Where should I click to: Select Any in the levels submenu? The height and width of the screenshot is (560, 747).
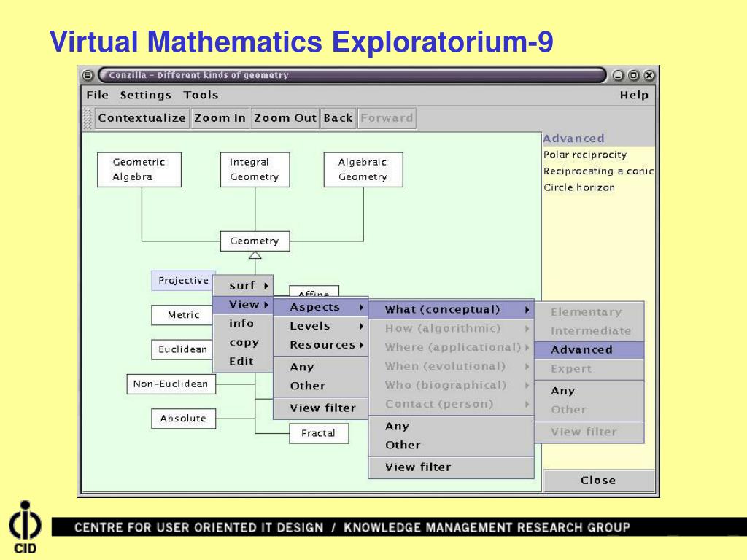point(589,391)
